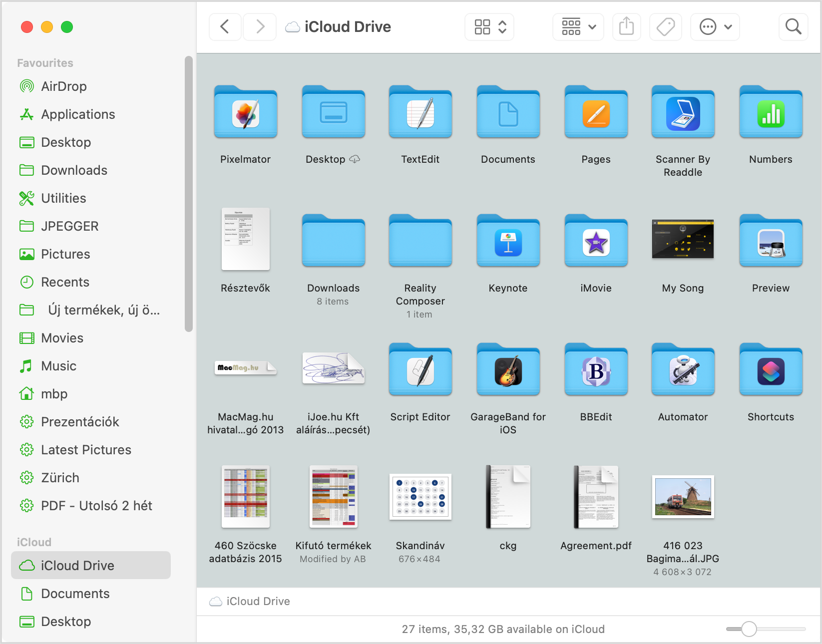Select the Skandináv calendar image
This screenshot has height=644, width=822.
click(x=420, y=497)
